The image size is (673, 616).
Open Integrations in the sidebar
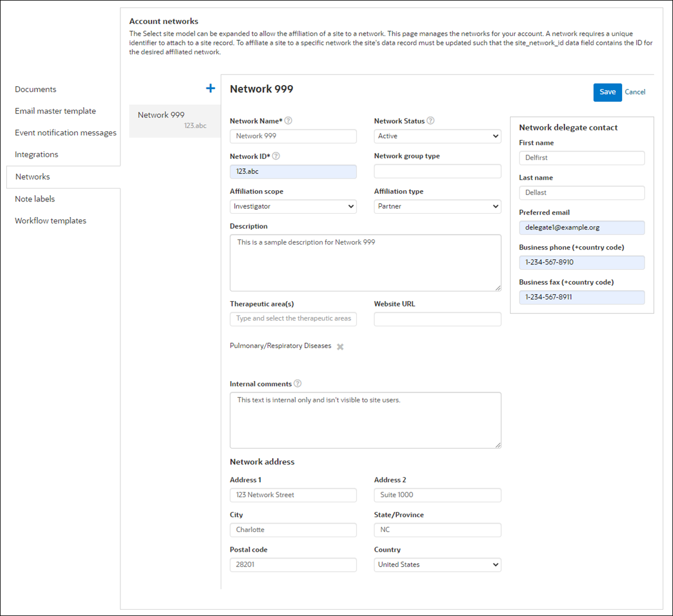coord(36,154)
